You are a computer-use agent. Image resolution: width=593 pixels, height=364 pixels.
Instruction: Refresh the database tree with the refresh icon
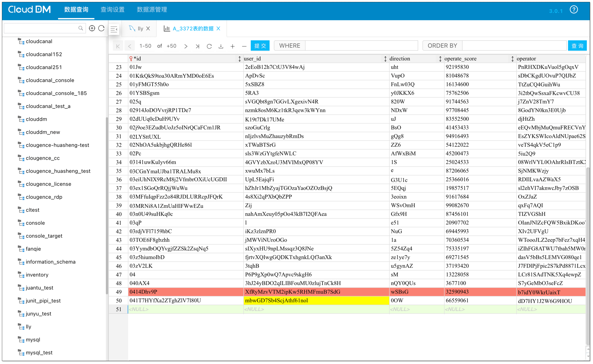[101, 28]
